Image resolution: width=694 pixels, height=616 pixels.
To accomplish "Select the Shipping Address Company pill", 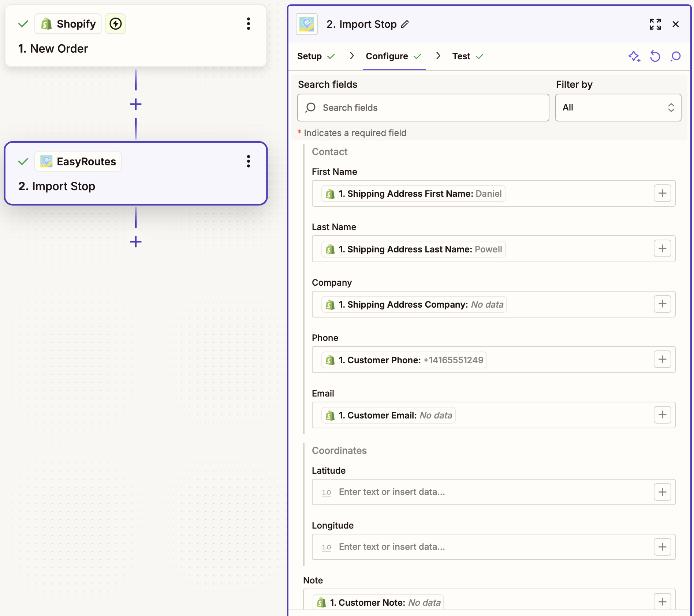I will pyautogui.click(x=414, y=304).
